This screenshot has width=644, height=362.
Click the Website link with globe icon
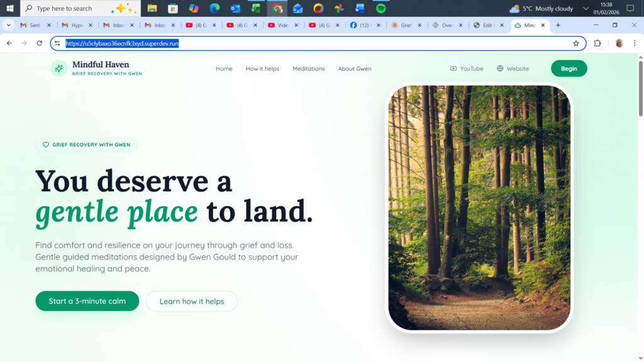tap(513, 69)
